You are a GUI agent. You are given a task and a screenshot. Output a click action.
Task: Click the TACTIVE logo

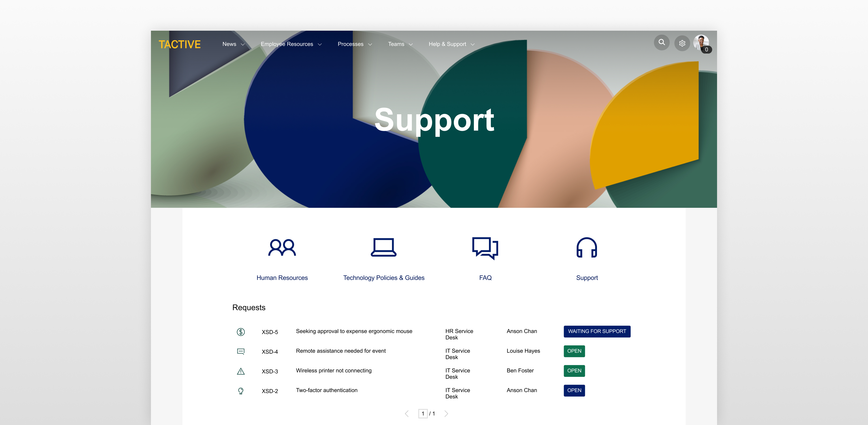179,44
